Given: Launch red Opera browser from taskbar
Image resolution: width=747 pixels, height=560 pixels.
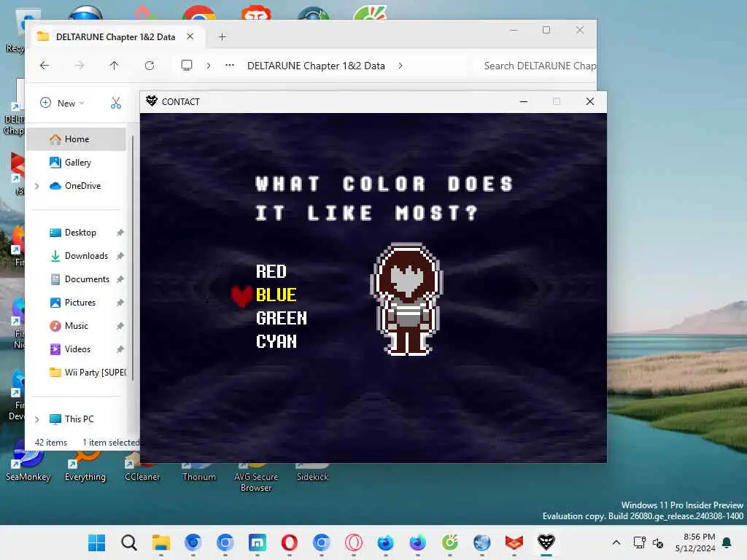Looking at the screenshot, I should pos(289,542).
